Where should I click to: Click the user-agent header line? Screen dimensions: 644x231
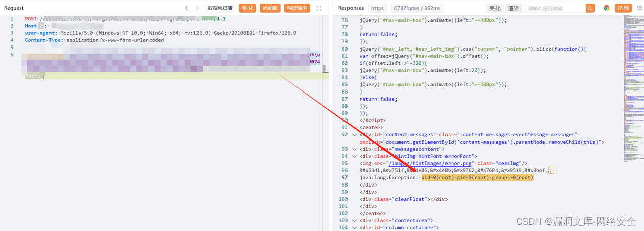[161, 33]
